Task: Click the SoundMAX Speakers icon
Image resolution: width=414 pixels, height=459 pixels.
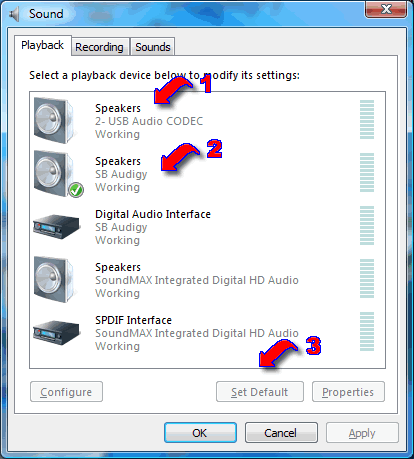Action: coord(55,279)
